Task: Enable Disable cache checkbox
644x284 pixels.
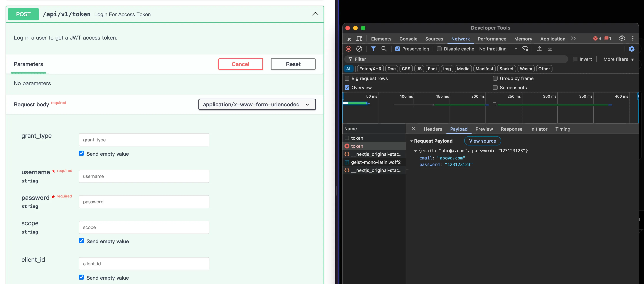Action: coord(439,49)
